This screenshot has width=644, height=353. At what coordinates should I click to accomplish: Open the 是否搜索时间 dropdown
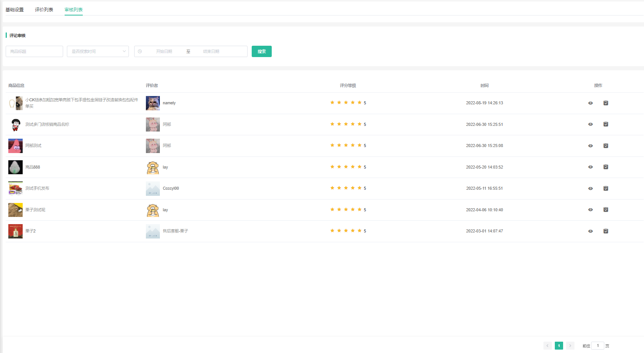coord(98,51)
